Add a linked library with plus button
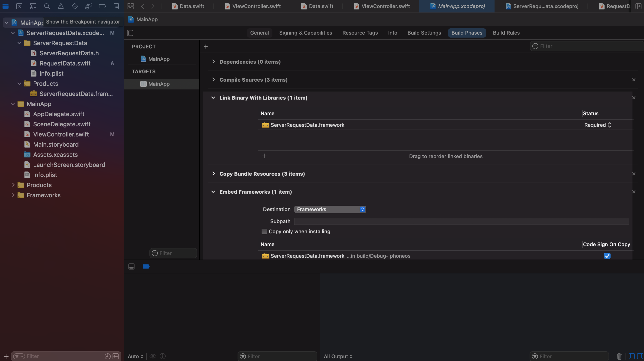Screen dimensions: 644x361 point(264,156)
